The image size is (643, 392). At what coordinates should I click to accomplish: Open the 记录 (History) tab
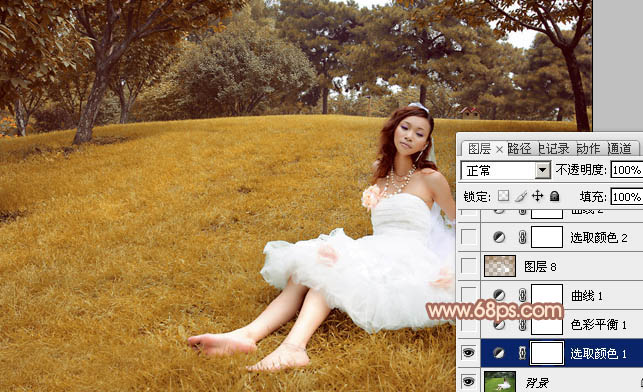click(x=554, y=148)
